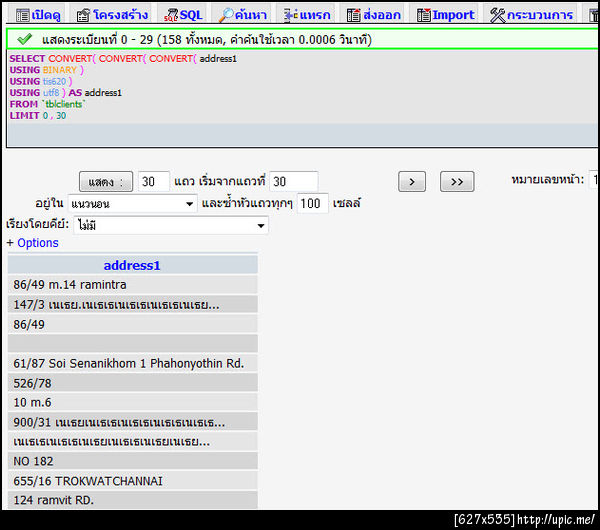Screen dimensions: 600x530
Task: Click the cell 124 ramvit RD.
Action: pyautogui.click(x=132, y=500)
